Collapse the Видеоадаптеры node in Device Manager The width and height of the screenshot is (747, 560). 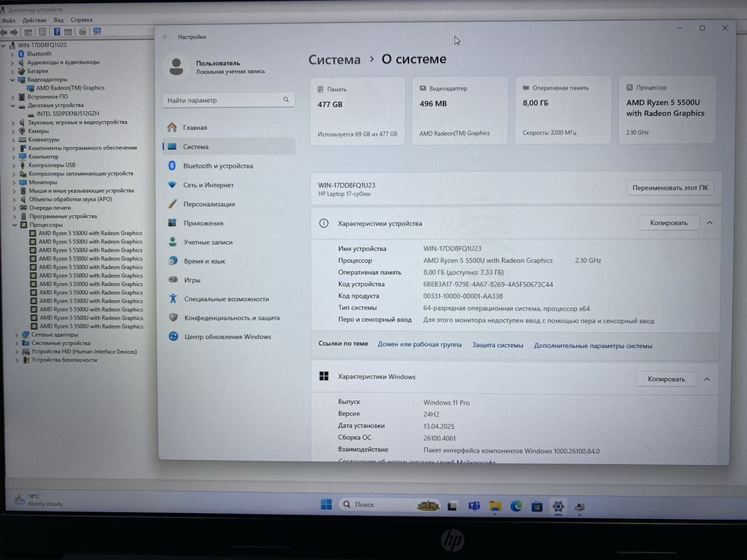(13, 80)
